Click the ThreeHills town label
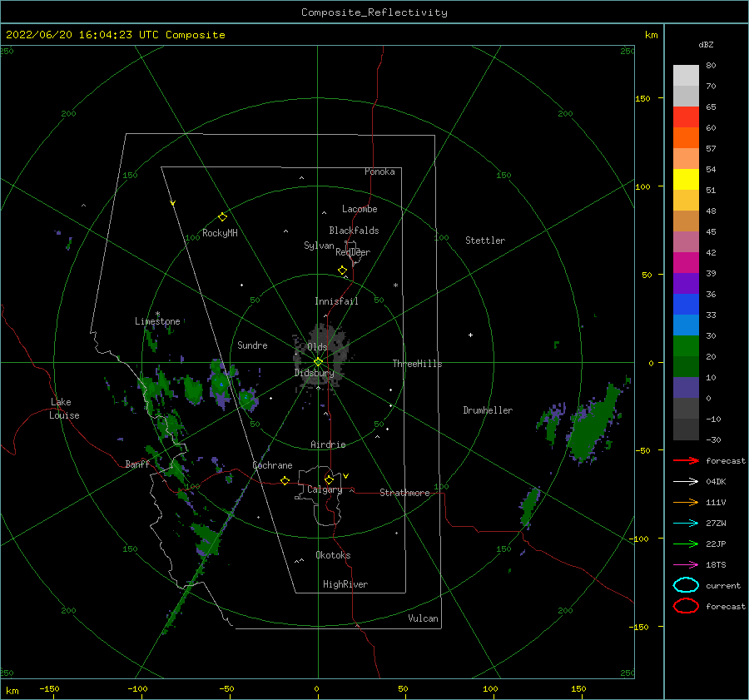Viewport: 749px width, 700px height. (x=417, y=364)
